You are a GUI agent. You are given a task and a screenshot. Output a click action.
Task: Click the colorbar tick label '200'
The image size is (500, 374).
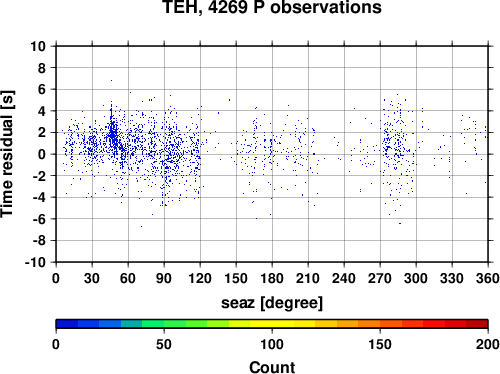coord(488,344)
